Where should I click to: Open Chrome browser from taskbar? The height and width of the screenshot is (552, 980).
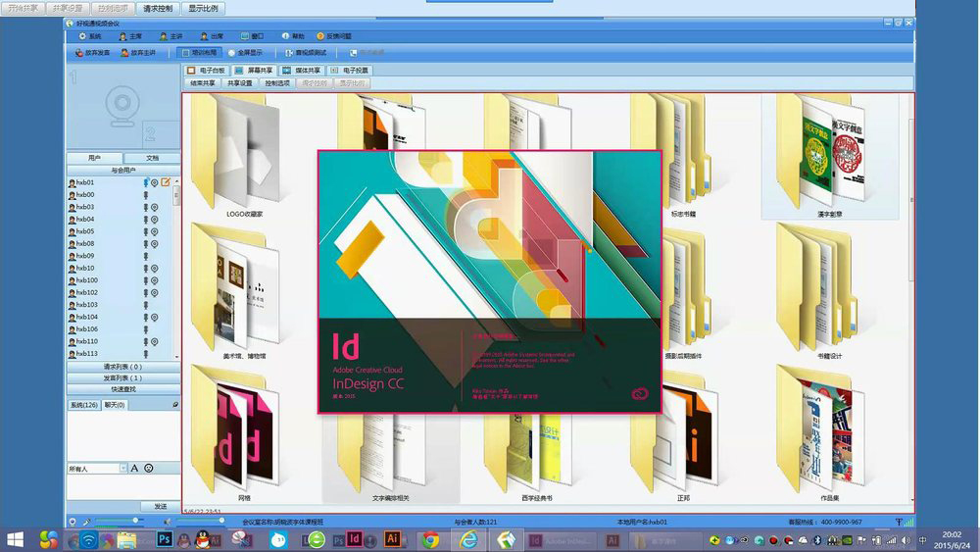(430, 539)
